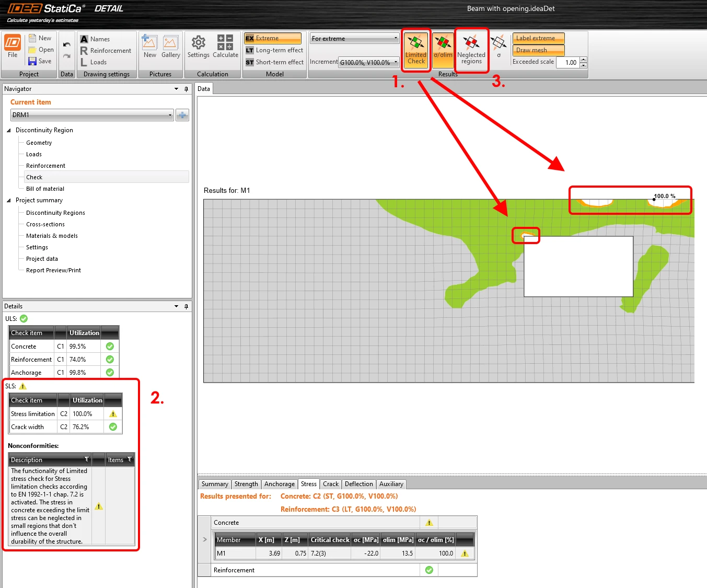Open the For extreme dropdown

(354, 38)
